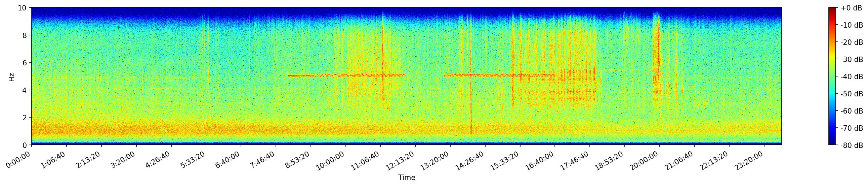Screen dimensions: 868x186
Task: Click the -20 dB colorbar label
Action: [852, 42]
